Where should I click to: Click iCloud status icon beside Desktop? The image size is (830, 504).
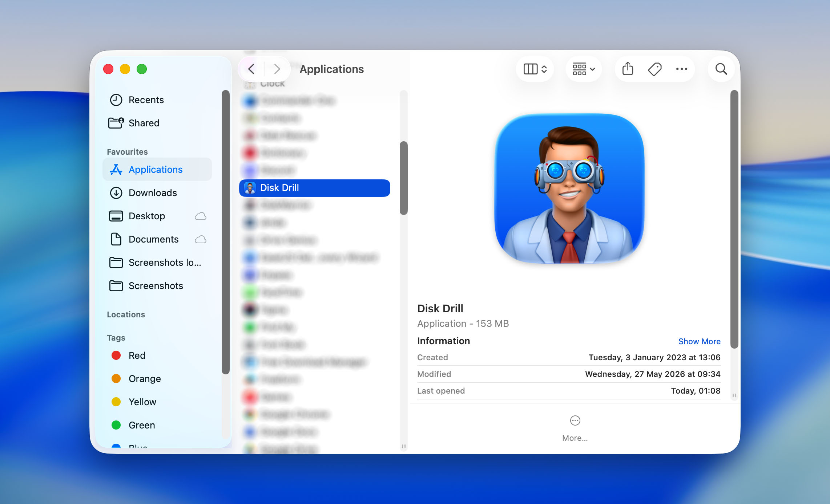click(200, 216)
